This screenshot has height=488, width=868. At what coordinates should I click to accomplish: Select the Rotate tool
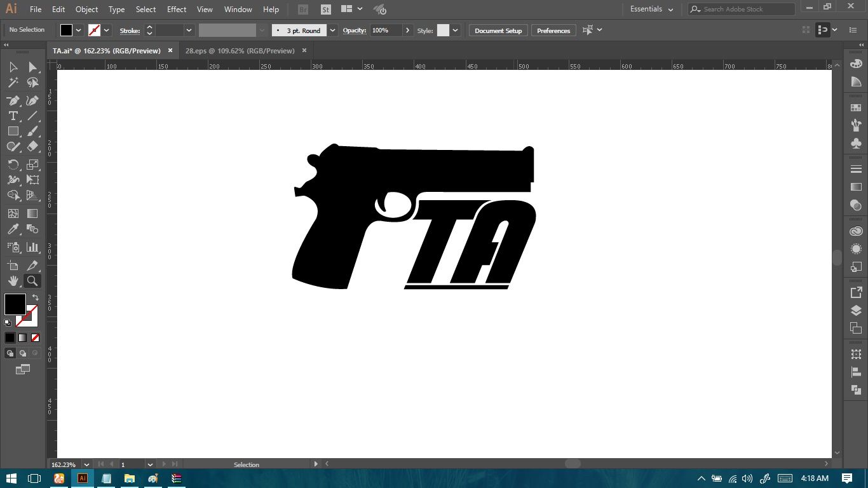point(13,165)
